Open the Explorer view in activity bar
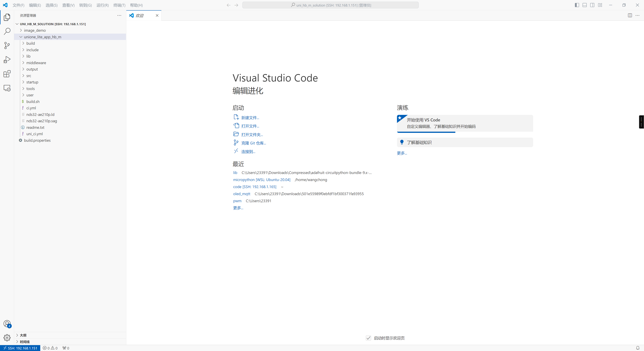The height and width of the screenshot is (351, 644). coord(7,17)
